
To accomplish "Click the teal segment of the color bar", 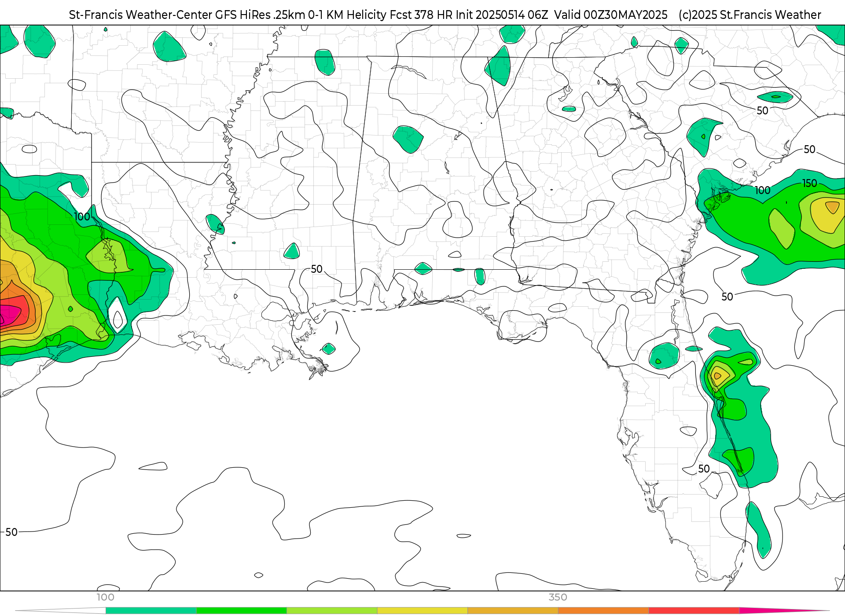I will click(151, 611).
